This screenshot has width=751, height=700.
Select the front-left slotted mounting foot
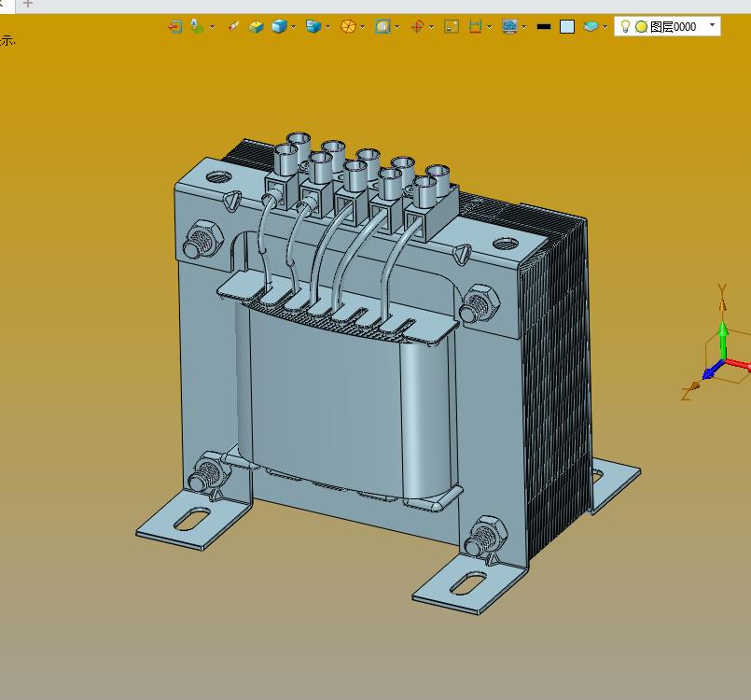coord(193,519)
